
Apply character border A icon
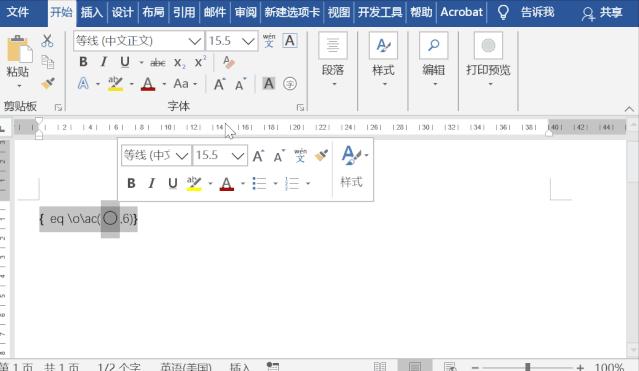pyautogui.click(x=290, y=41)
